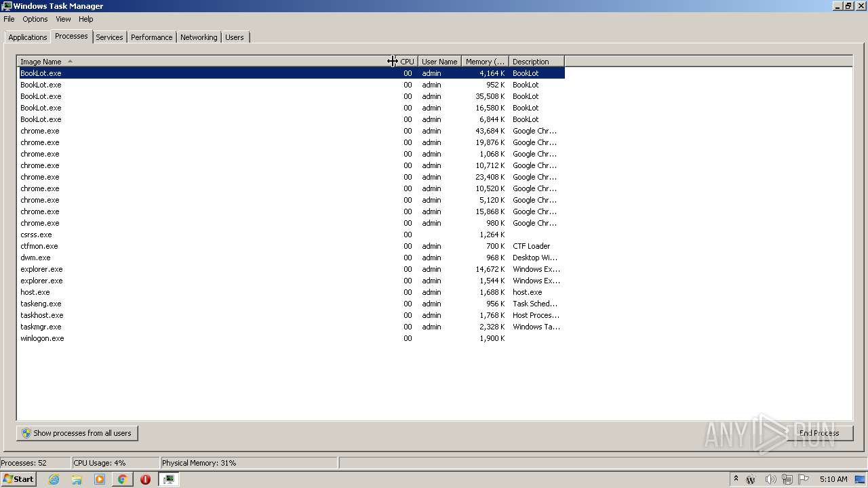Image resolution: width=868 pixels, height=488 pixels.
Task: Select chrome.exe row using 5,120 K
Action: coord(291,200)
